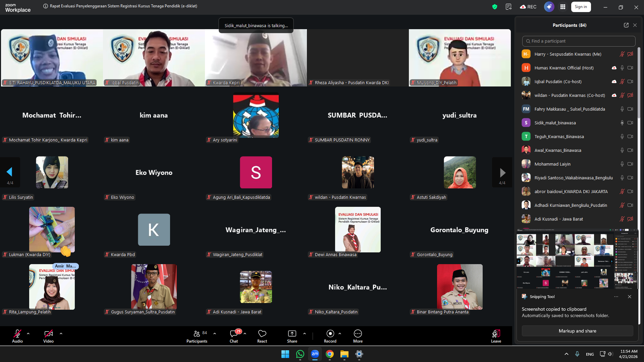
Task: Expand video options arrow next to Video
Action: 61,334
